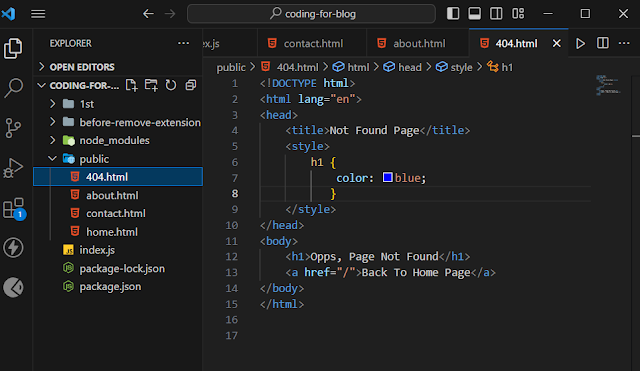Open the hamburger application menu

click(38, 14)
